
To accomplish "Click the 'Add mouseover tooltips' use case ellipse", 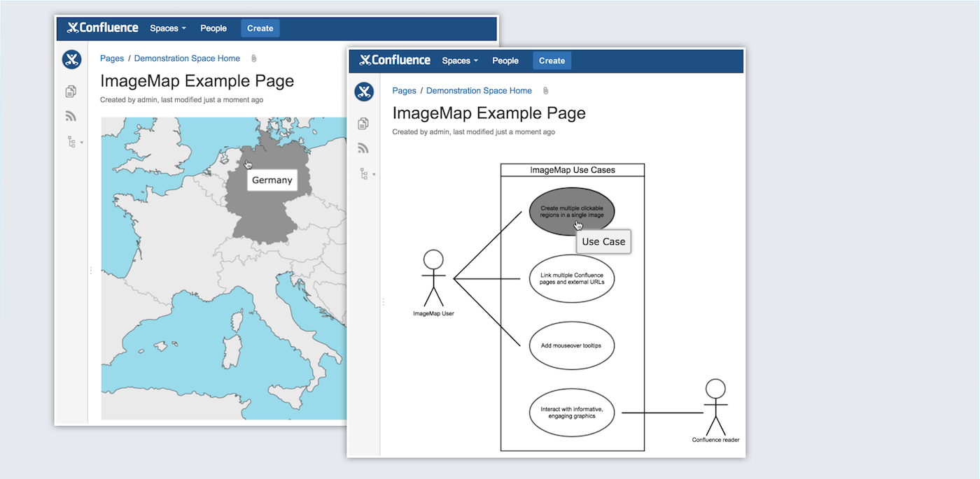I will coord(572,345).
